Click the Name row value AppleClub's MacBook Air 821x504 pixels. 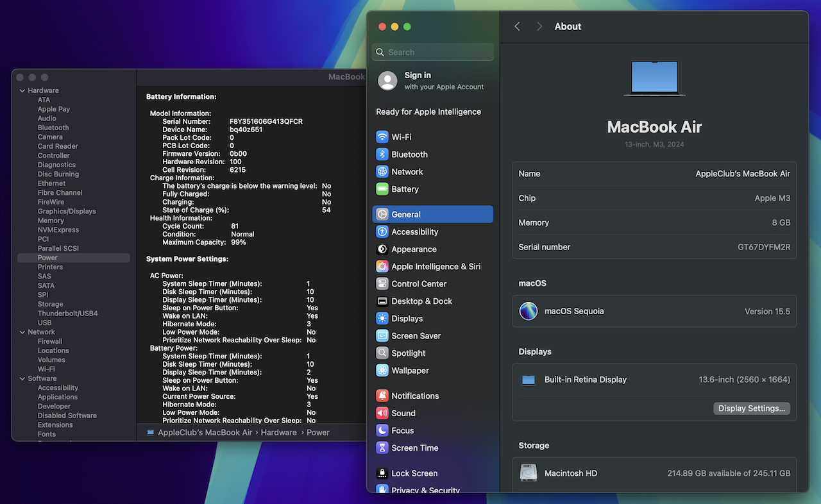click(743, 174)
